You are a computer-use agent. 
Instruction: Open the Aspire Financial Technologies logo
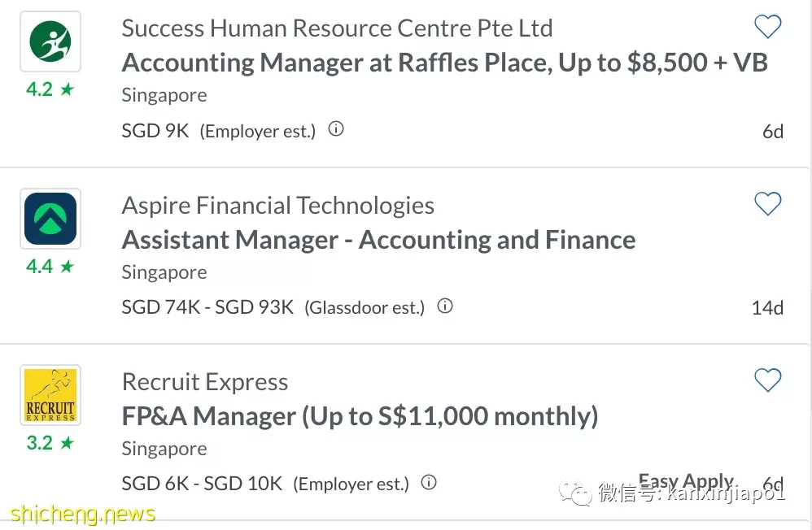(x=50, y=219)
